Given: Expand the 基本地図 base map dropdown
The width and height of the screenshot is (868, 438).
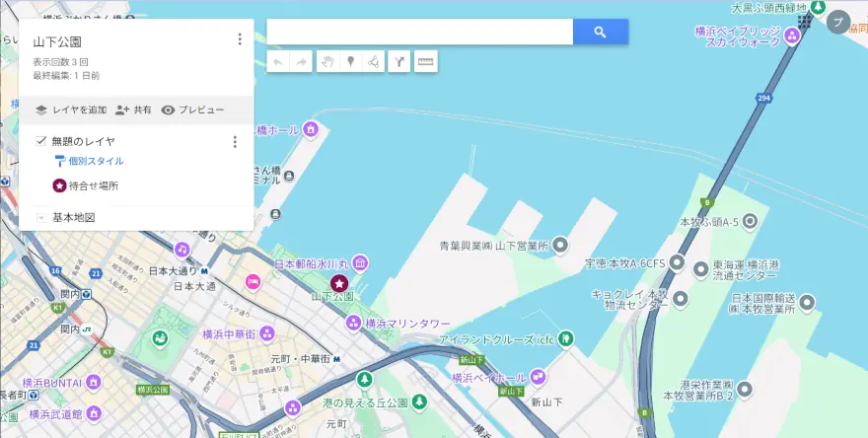Looking at the screenshot, I should tap(41, 218).
